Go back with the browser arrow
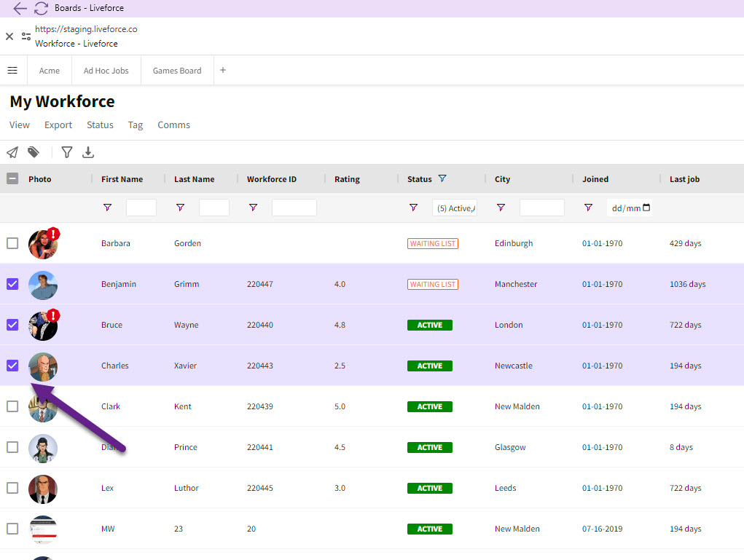Viewport: 744px width, 560px height. click(20, 8)
